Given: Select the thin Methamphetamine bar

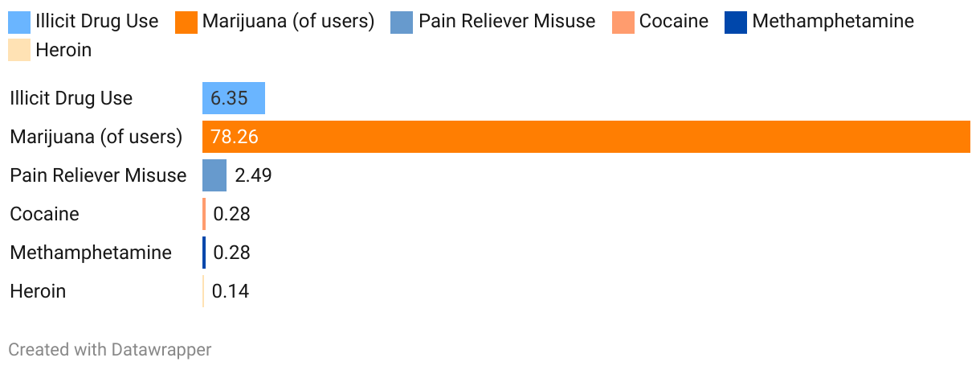Looking at the screenshot, I should (204, 253).
